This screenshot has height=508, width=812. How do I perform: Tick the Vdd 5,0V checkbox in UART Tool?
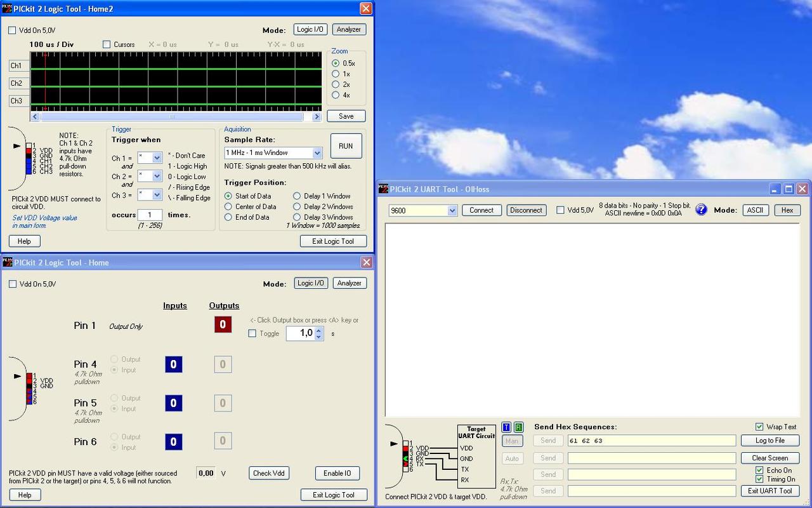560,210
